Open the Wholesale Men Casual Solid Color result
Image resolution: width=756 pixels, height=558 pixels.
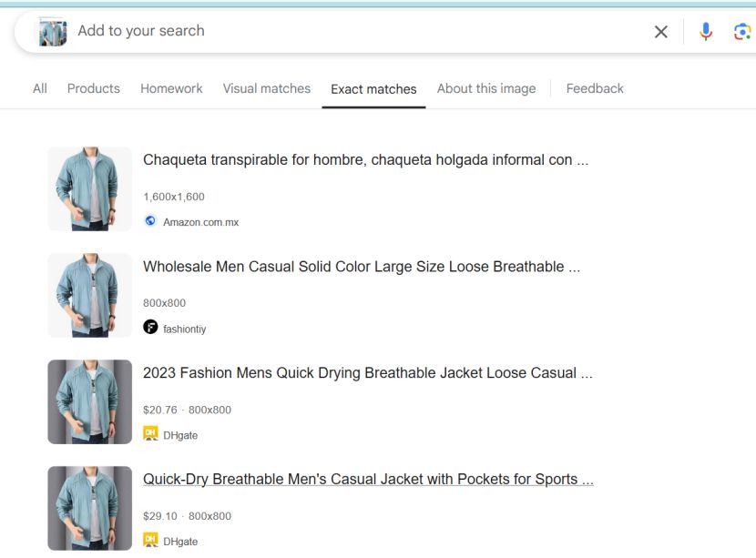(x=364, y=266)
